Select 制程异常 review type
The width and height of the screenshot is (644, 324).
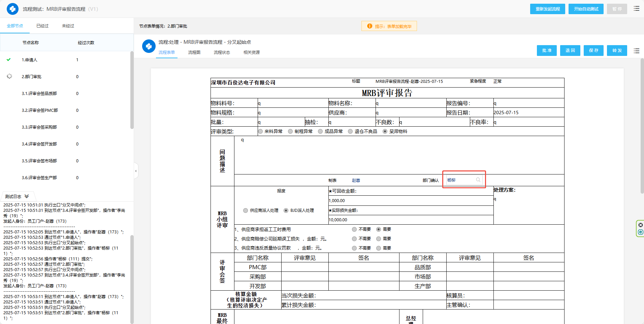290,131
